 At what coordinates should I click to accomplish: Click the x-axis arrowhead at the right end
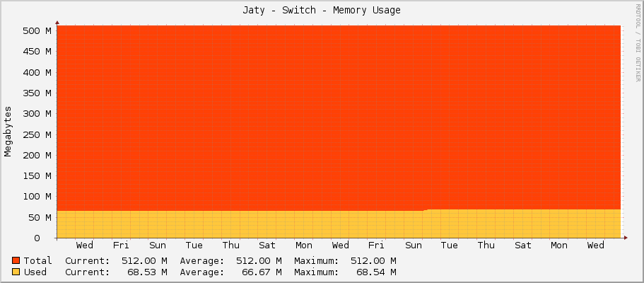click(x=626, y=238)
